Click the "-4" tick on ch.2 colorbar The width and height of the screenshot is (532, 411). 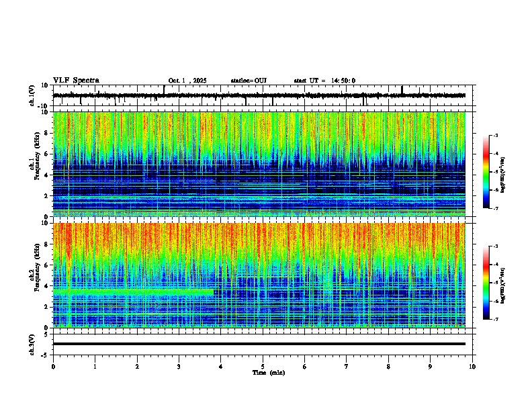(496, 265)
